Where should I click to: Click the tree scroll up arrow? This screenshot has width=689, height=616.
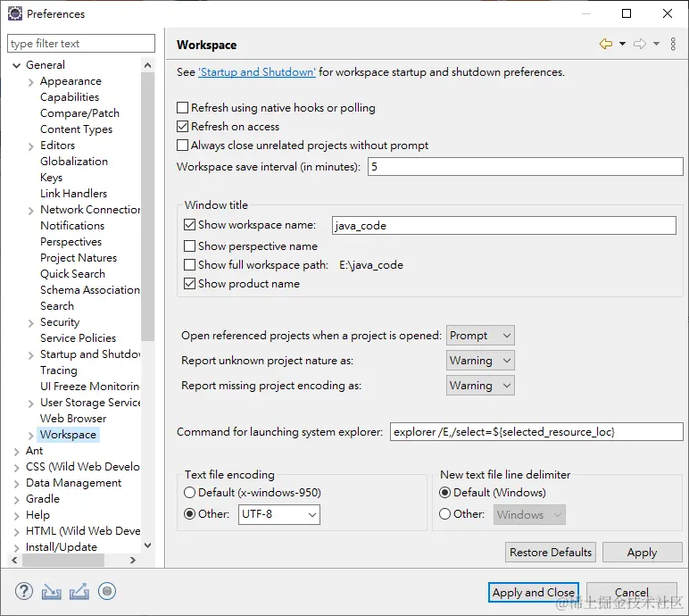coord(147,65)
